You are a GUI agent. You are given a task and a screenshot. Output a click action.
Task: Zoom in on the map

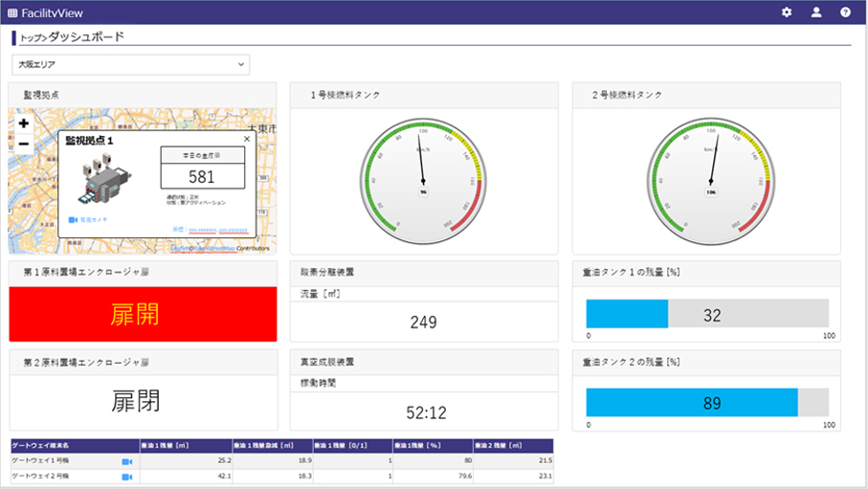pos(23,123)
